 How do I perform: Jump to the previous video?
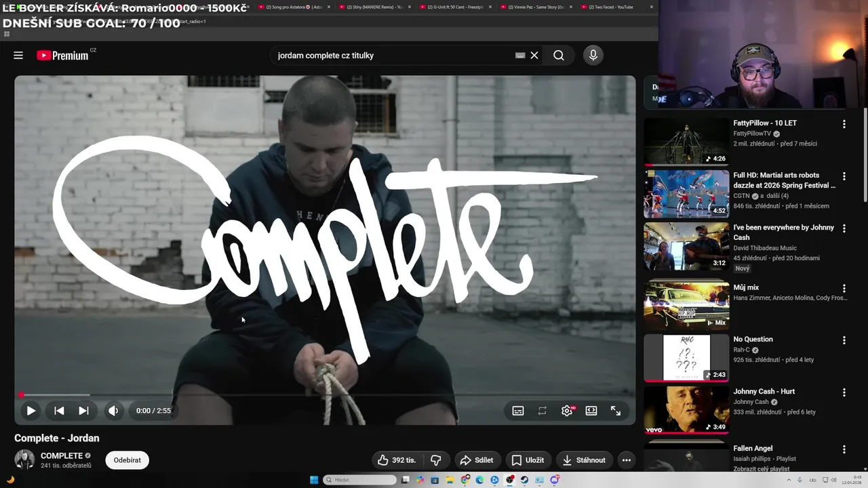coord(59,411)
